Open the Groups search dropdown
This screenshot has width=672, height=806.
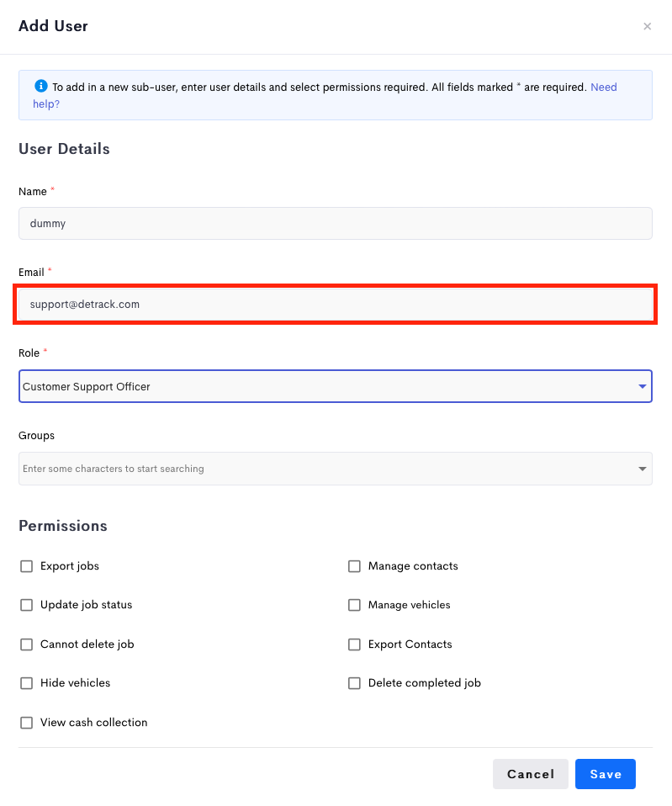point(336,469)
